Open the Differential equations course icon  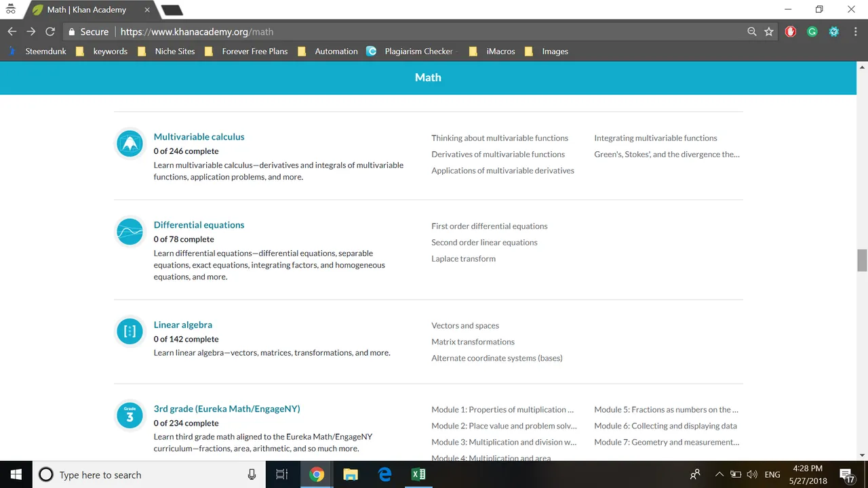pos(130,231)
